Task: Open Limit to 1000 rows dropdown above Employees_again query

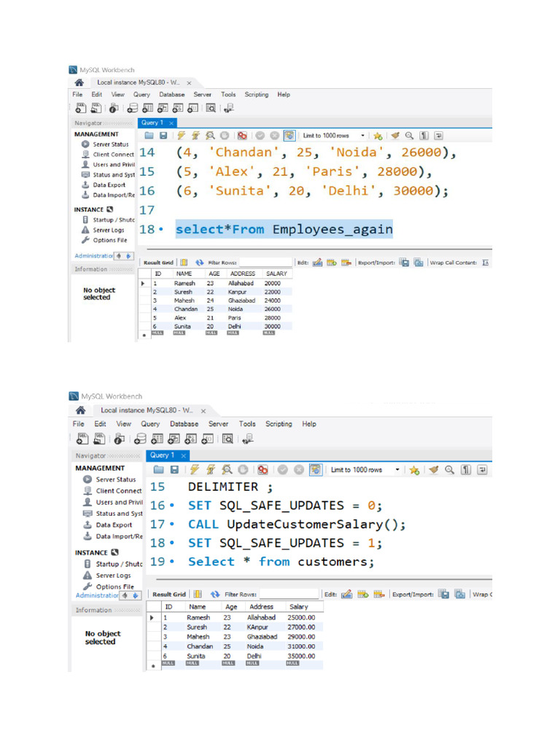Action: point(362,136)
